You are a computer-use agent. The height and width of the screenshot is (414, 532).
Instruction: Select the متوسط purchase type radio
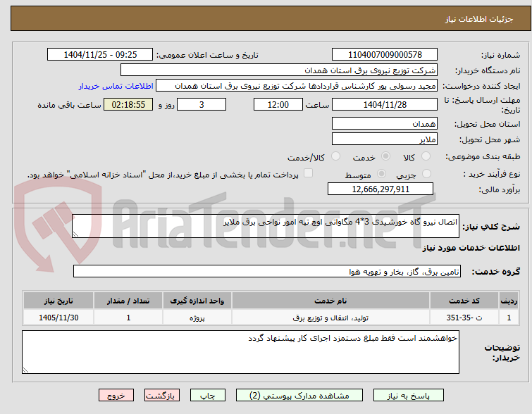(x=381, y=174)
